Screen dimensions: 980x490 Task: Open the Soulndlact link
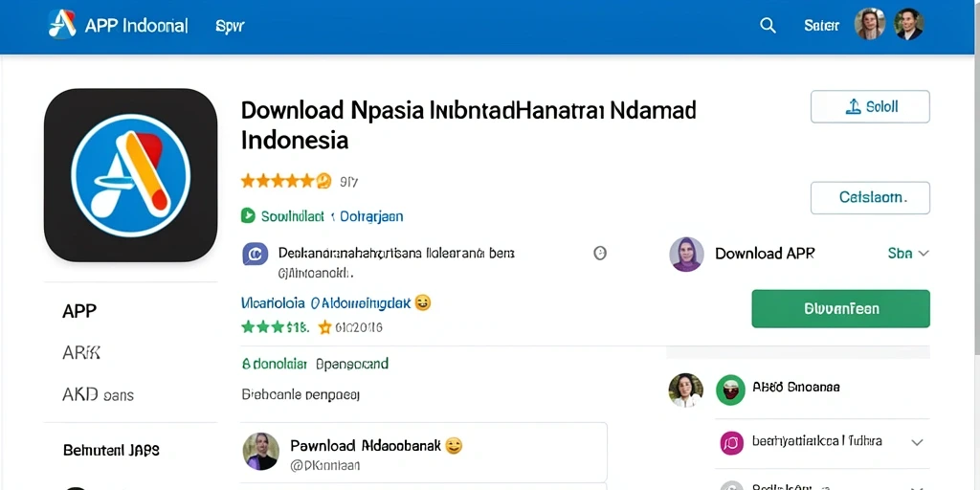pos(293,216)
